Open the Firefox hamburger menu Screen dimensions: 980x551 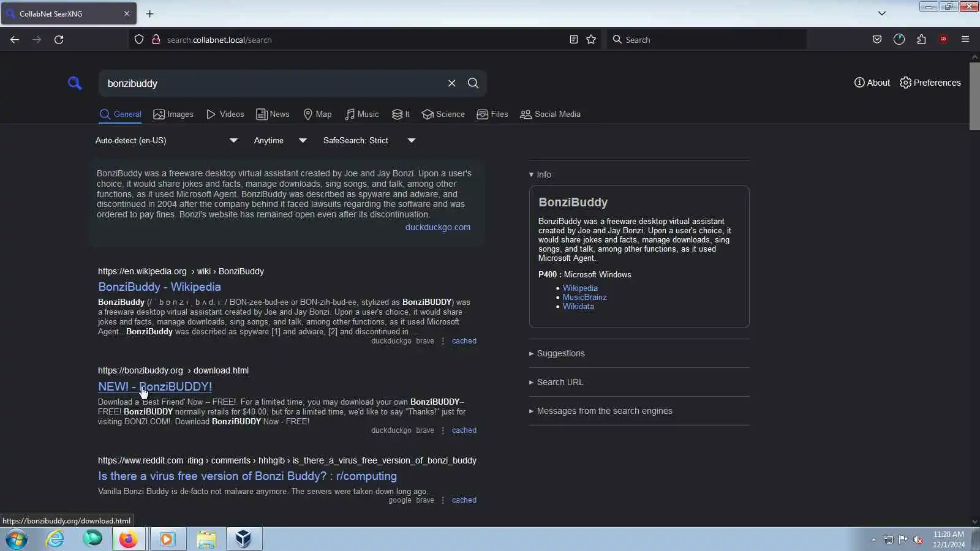coord(965,40)
